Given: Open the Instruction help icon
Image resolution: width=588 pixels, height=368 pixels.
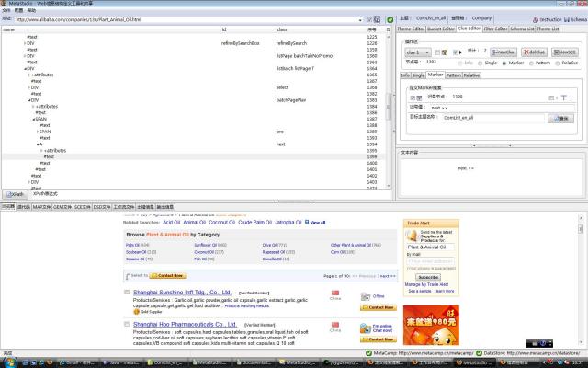Looking at the screenshot, I should pyautogui.click(x=536, y=19).
